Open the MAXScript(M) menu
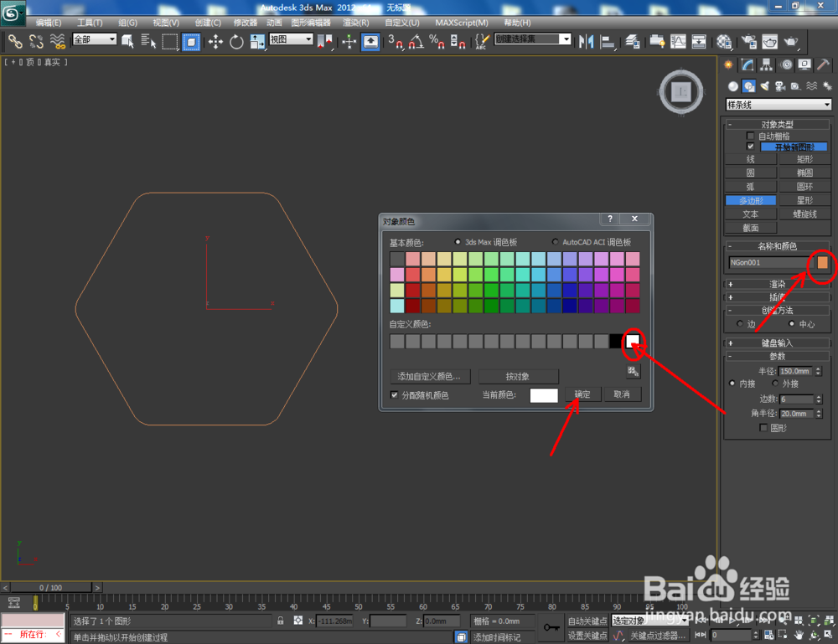 pyautogui.click(x=461, y=23)
